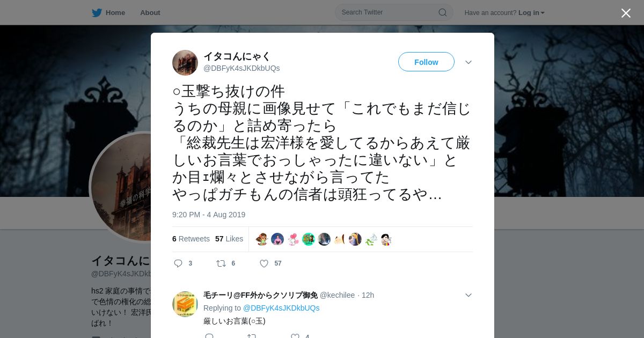
Task: Expand options chevron on kechilee reply
Action: [469, 295]
